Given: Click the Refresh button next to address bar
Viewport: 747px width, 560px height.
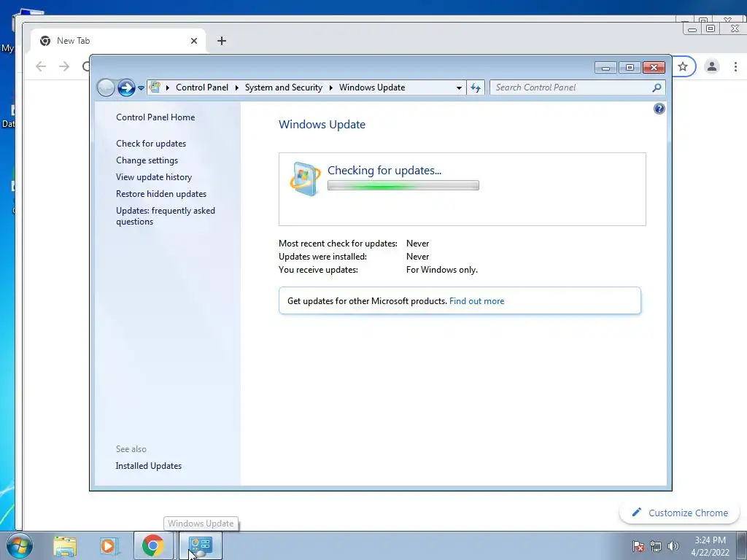Looking at the screenshot, I should (476, 87).
